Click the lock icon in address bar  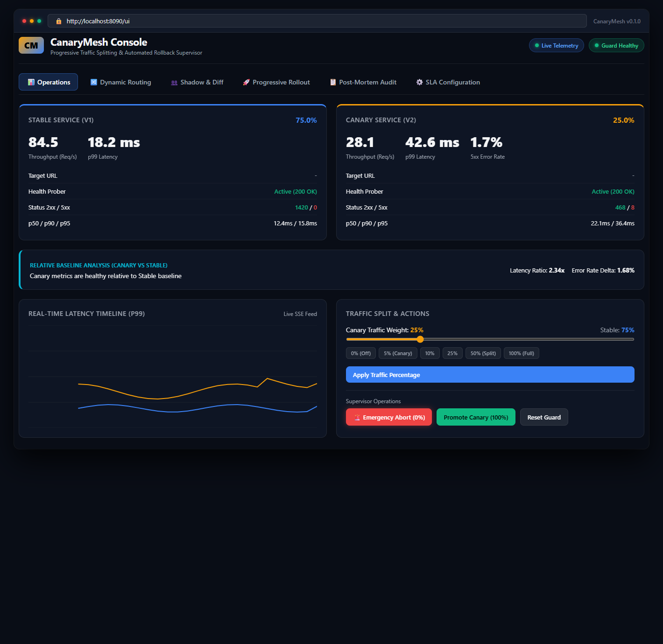pos(59,21)
